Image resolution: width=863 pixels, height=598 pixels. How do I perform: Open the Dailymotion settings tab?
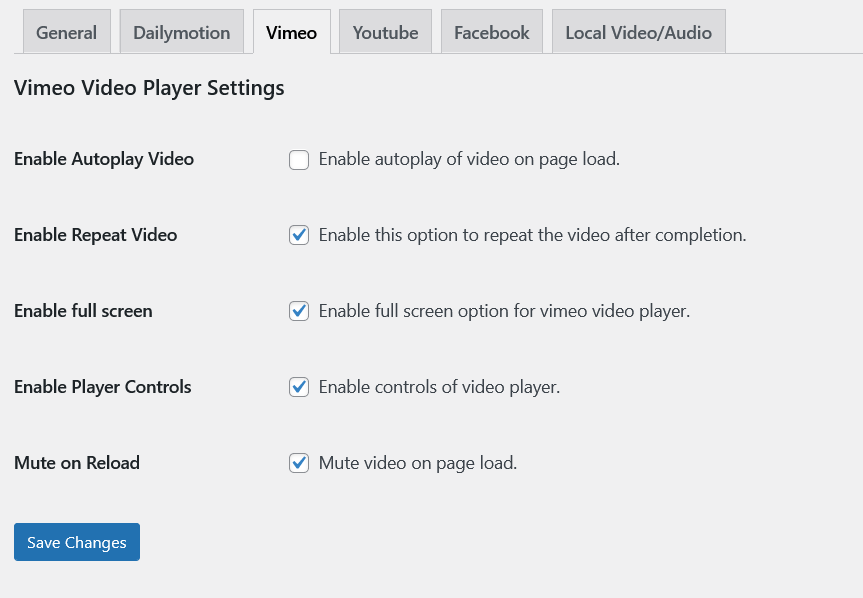click(x=182, y=33)
